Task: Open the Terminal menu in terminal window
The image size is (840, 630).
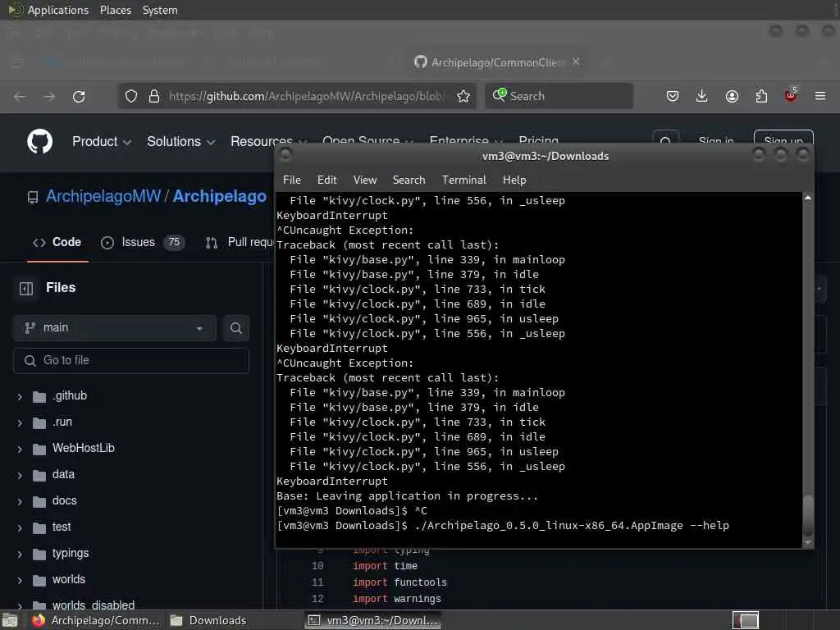Action: 464,180
